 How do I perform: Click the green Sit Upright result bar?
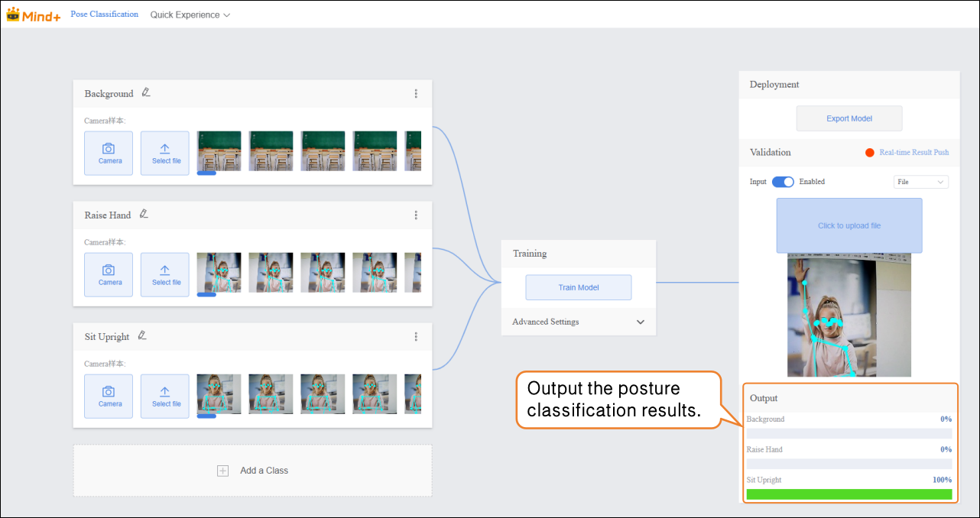[849, 494]
